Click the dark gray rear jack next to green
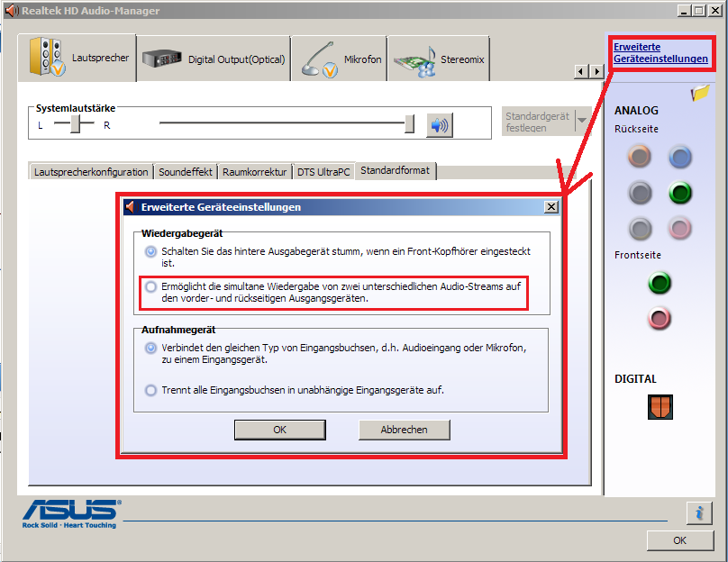The height and width of the screenshot is (562, 728). pos(641,193)
